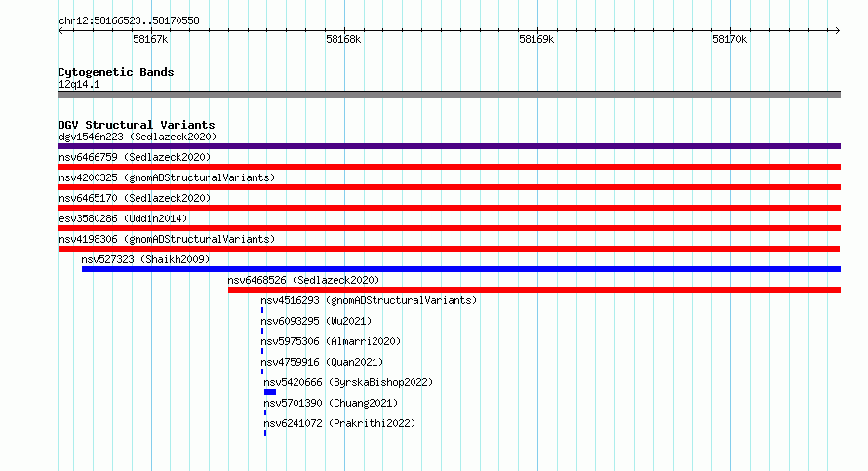The height and width of the screenshot is (471, 868).
Task: Click the 58170k ruler position
Action: pos(730,39)
